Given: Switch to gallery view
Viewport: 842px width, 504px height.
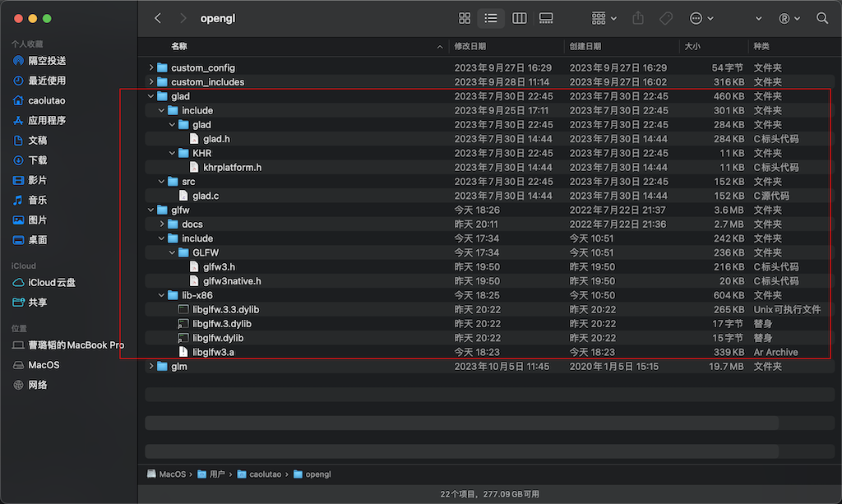Looking at the screenshot, I should tap(546, 18).
